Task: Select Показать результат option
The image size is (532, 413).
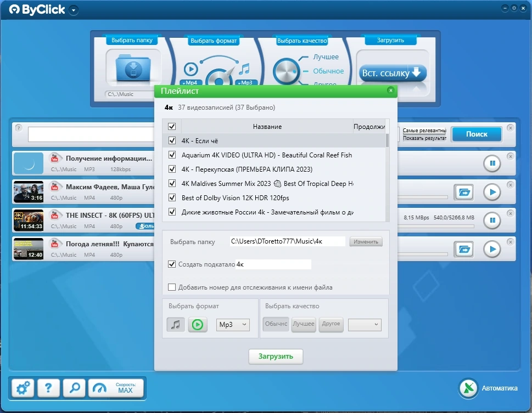Action: (x=424, y=138)
